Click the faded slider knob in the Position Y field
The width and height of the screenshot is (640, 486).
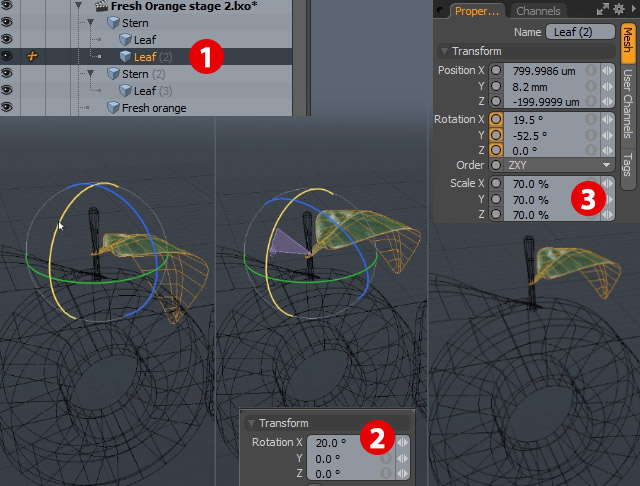(591, 87)
